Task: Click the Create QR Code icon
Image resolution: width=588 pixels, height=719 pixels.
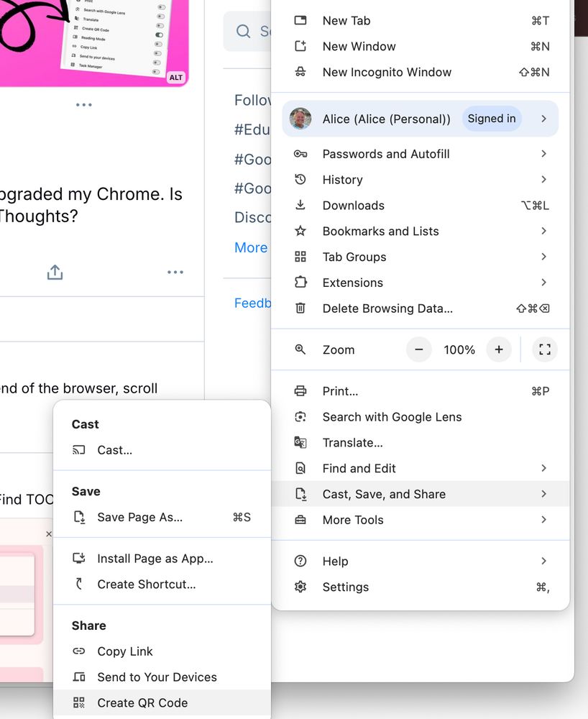Action: (x=79, y=702)
